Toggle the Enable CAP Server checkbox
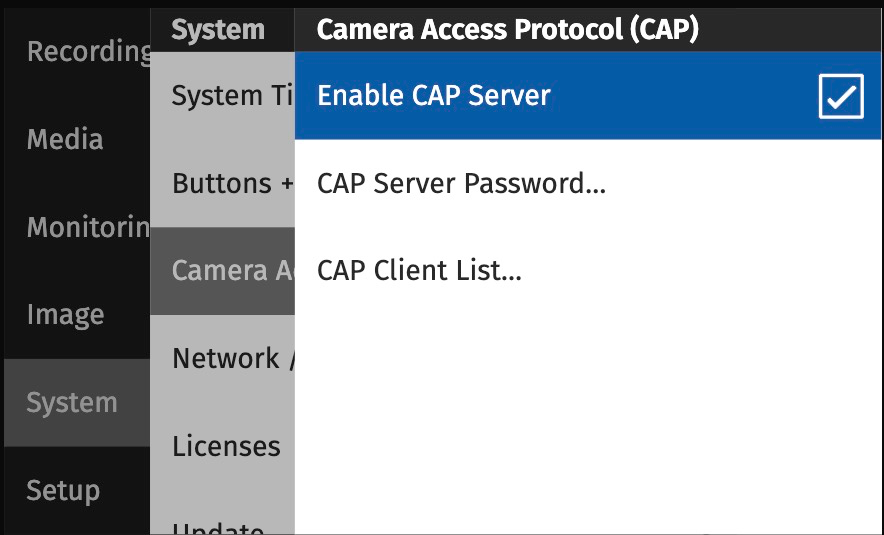The height and width of the screenshot is (535, 884). pyautogui.click(x=840, y=96)
